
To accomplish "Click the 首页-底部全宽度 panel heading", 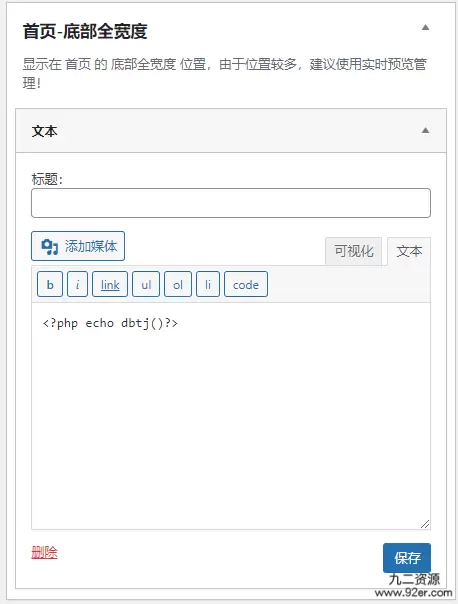I will (85, 31).
